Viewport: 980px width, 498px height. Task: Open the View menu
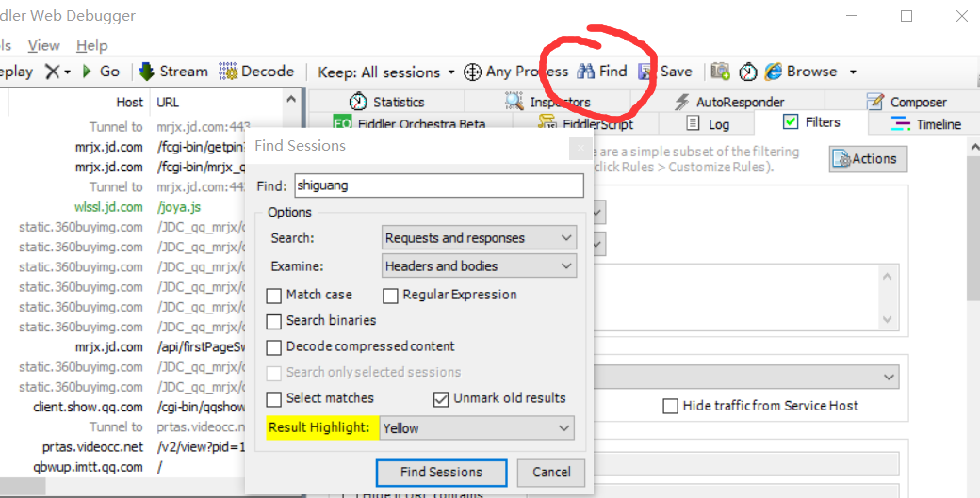(x=43, y=45)
